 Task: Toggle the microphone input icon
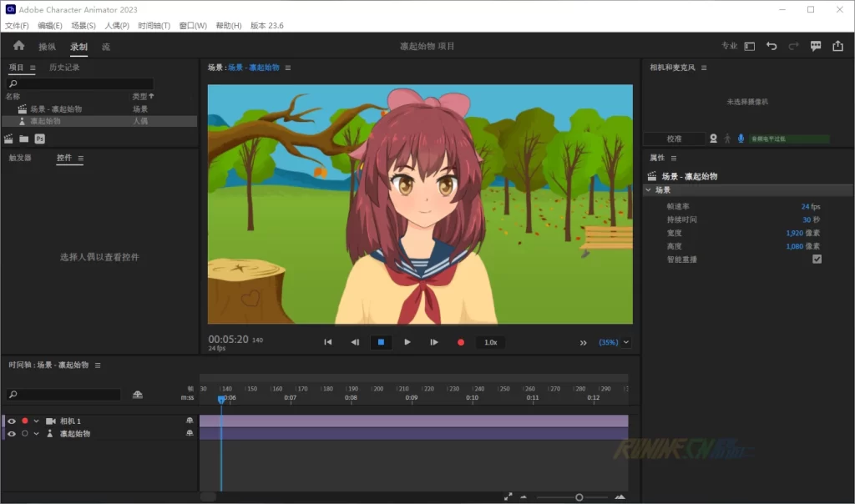[x=741, y=139]
